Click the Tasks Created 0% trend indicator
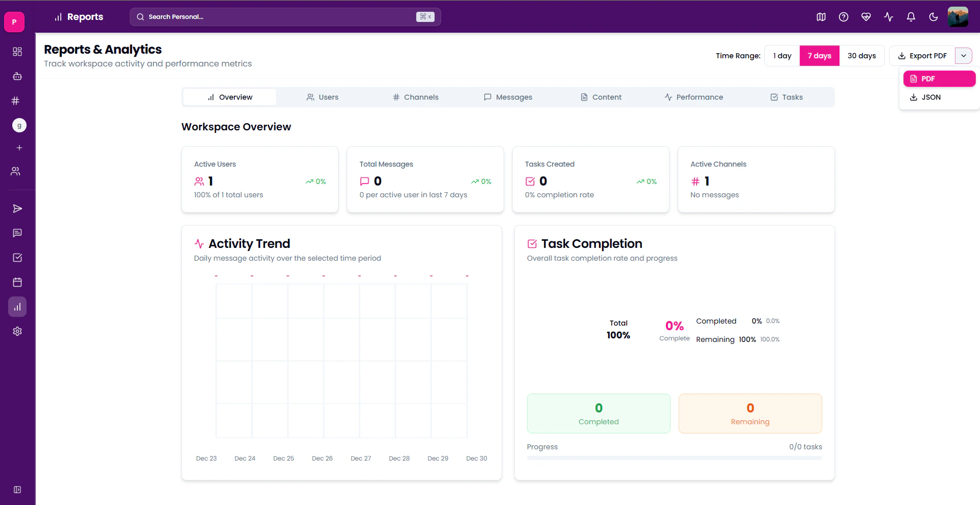980x505 pixels. click(x=647, y=181)
